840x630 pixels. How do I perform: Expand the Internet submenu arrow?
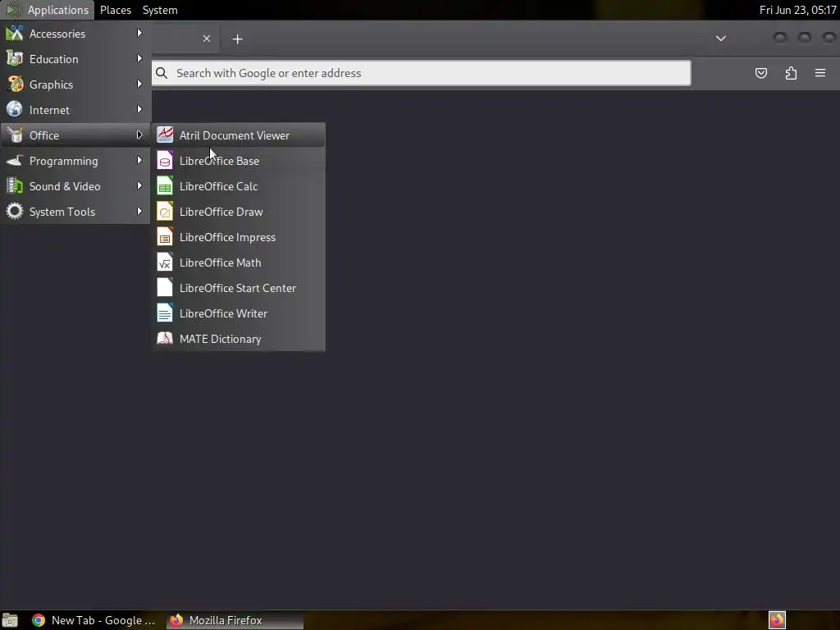click(x=139, y=109)
